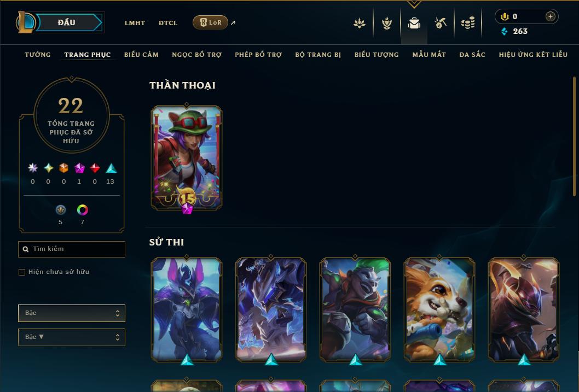This screenshot has height=392, width=579.
Task: Click the 'Tìm kiếm' search field
Action: (x=72, y=249)
